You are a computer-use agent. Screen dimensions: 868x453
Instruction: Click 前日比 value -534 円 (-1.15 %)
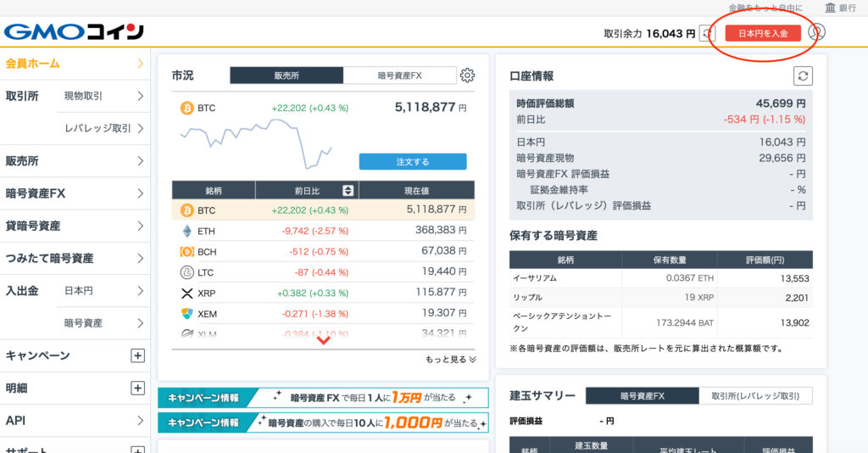click(x=765, y=119)
